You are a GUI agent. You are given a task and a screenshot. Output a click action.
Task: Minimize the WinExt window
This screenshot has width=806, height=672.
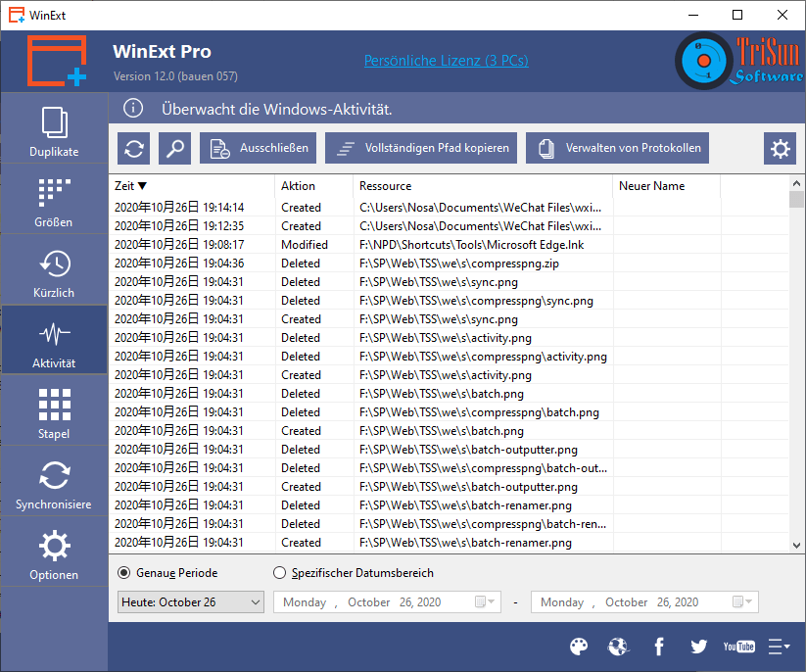[x=693, y=15]
